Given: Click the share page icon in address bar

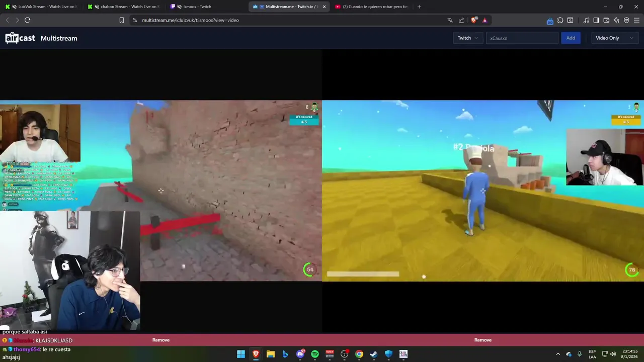Looking at the screenshot, I should 461,20.
